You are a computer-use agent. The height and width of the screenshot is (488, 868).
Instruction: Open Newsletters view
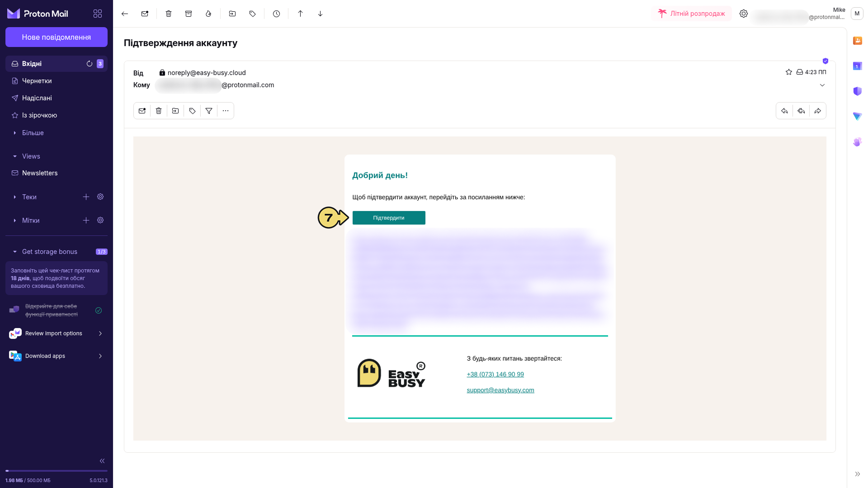pos(57,173)
